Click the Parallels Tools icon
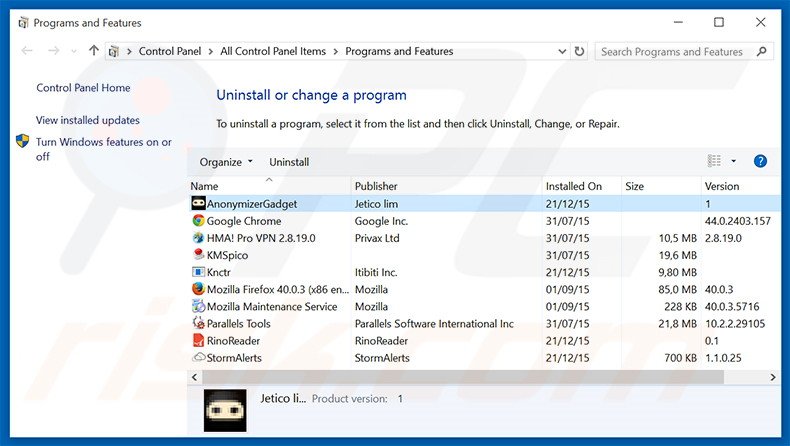790x446 pixels. [x=198, y=323]
